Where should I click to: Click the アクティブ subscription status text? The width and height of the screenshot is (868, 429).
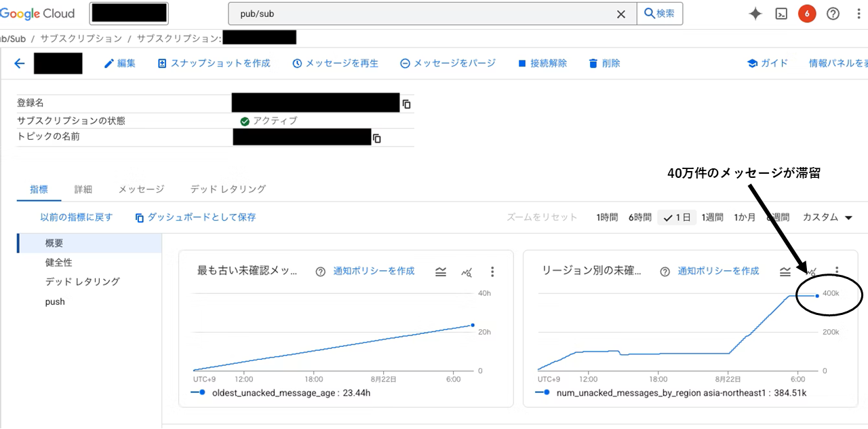[x=275, y=121]
